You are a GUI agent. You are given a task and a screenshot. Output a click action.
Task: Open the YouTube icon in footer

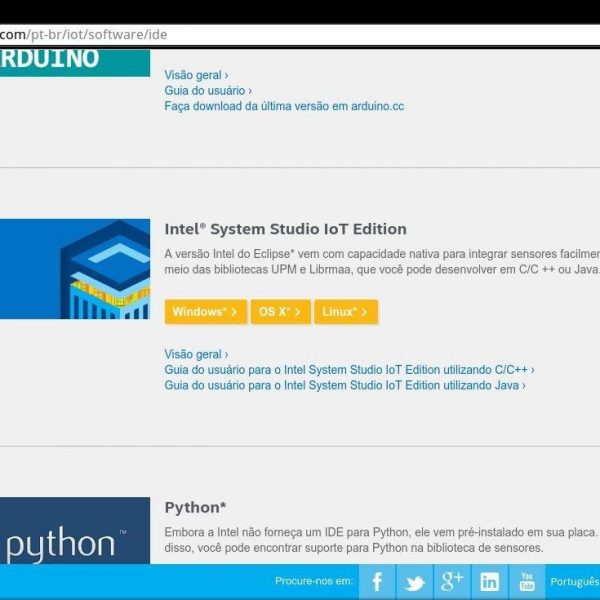(x=527, y=581)
